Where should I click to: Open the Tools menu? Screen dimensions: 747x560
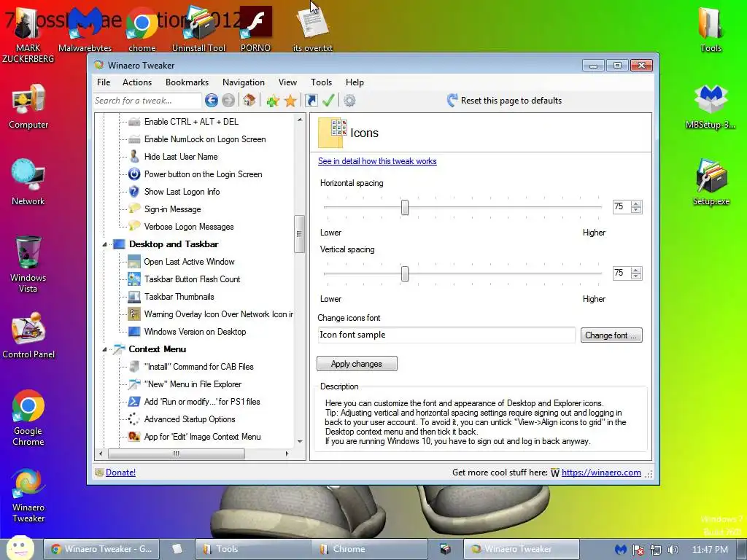pos(321,82)
